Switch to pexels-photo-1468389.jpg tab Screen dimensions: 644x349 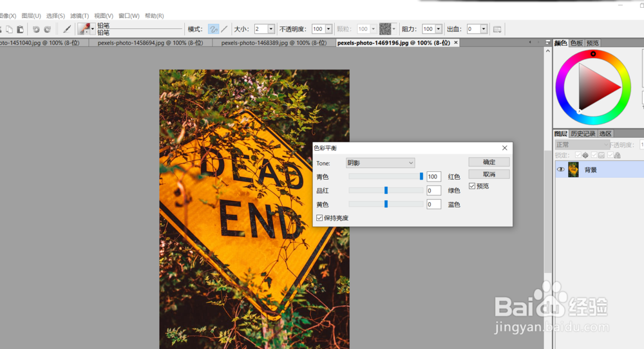(274, 42)
